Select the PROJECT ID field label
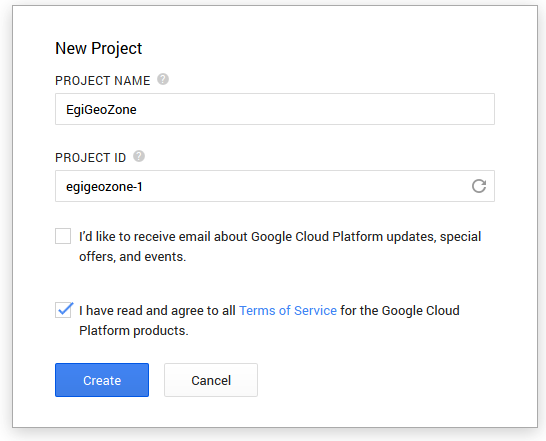 (x=91, y=158)
